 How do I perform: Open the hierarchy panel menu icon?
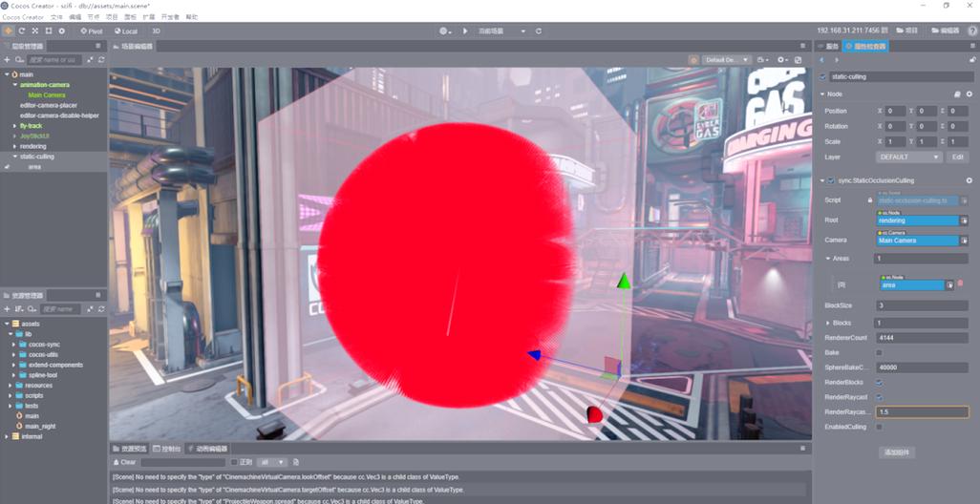[98, 46]
